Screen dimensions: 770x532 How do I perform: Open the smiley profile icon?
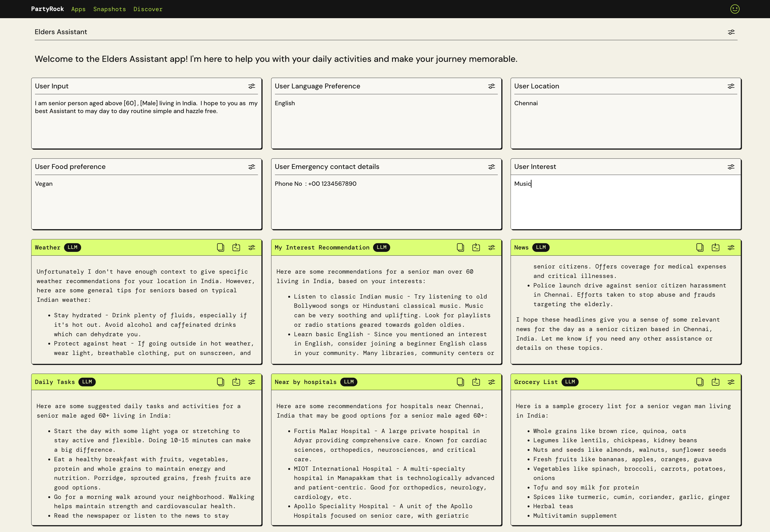pyautogui.click(x=735, y=9)
